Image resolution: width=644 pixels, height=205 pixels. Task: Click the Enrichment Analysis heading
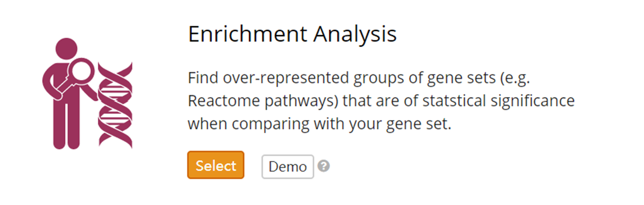coord(292,34)
